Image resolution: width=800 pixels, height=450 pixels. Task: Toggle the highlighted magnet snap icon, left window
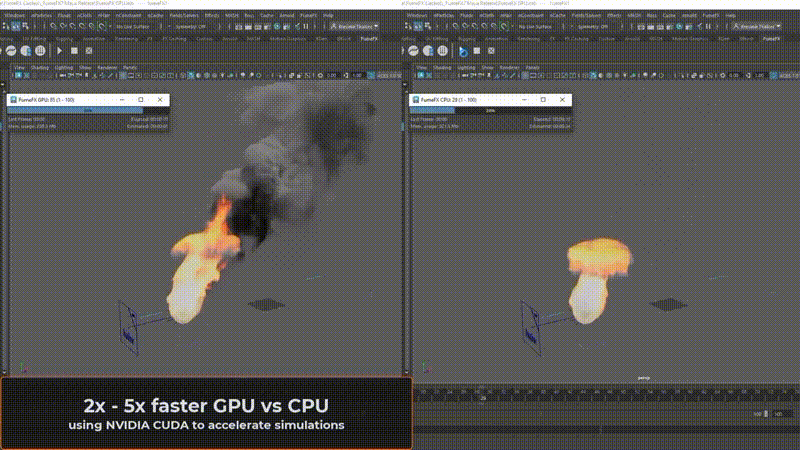coord(102,26)
